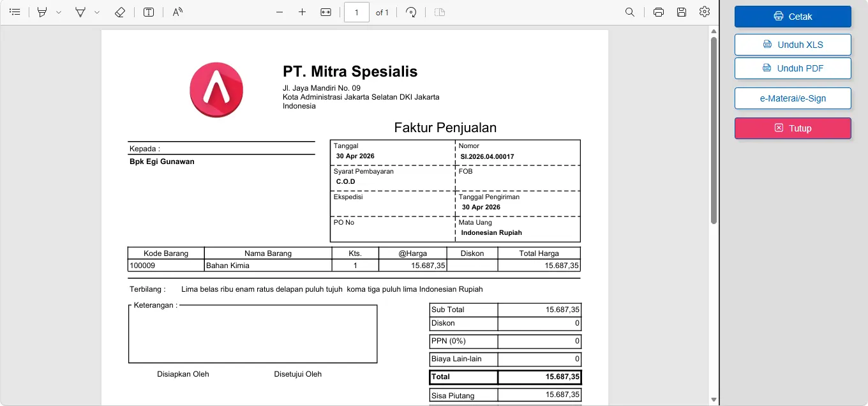Start the read aloud feature
The height and width of the screenshot is (406, 868).
(x=178, y=12)
